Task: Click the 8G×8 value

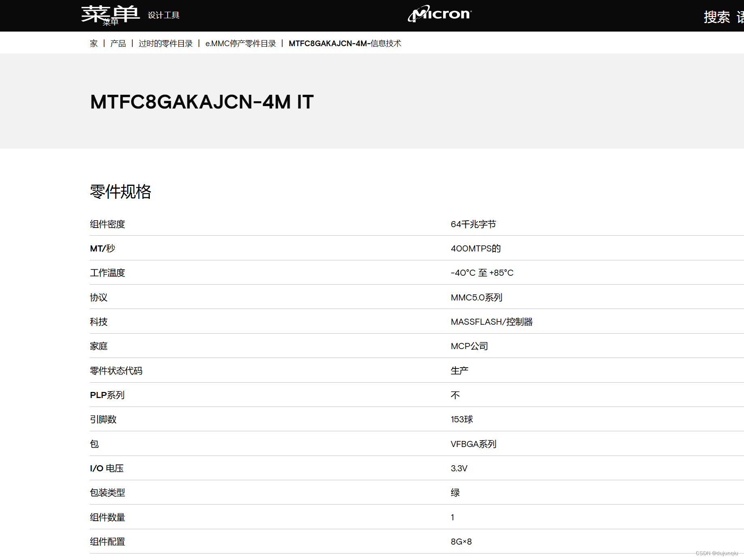Action: (x=461, y=541)
